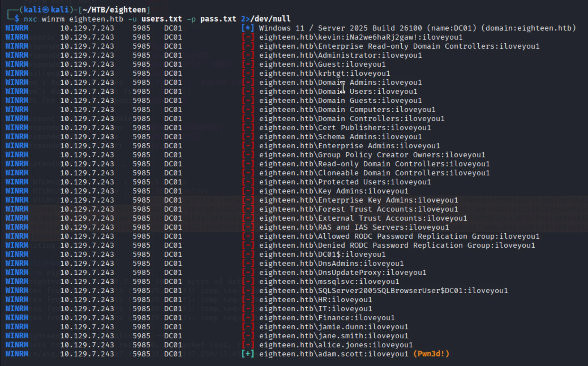Click users.txt in the command line
This screenshot has width=588, height=366.
(x=162, y=19)
